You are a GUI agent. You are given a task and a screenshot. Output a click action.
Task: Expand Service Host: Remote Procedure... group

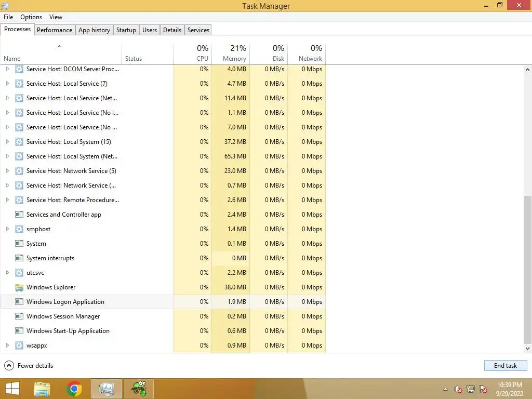coord(7,200)
